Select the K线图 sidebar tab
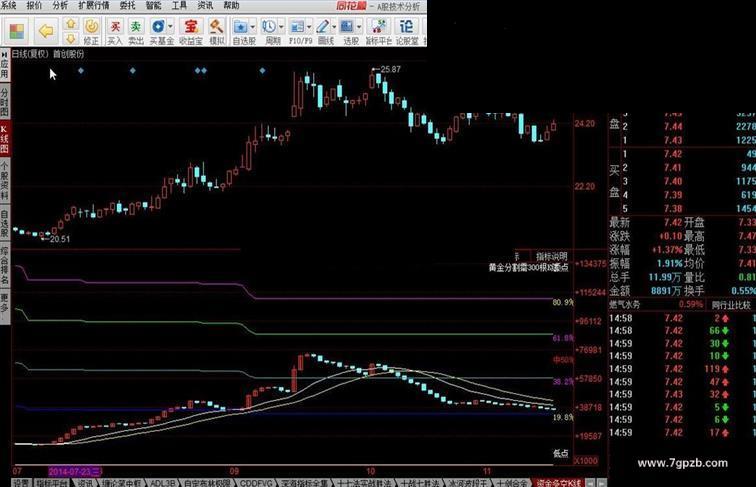Screen dimensions: 756x487 pyautogui.click(x=4, y=139)
